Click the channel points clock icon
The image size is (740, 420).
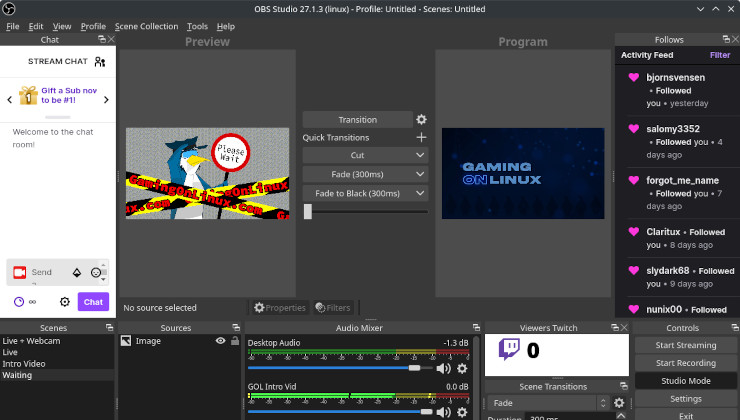click(19, 302)
